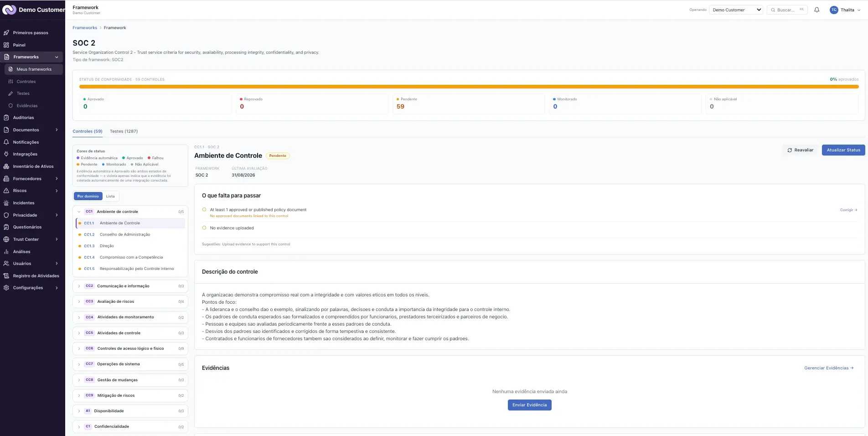Screen dimensions: 868x436
Task: Expand the Documentos sidebar menu
Action: point(32,130)
